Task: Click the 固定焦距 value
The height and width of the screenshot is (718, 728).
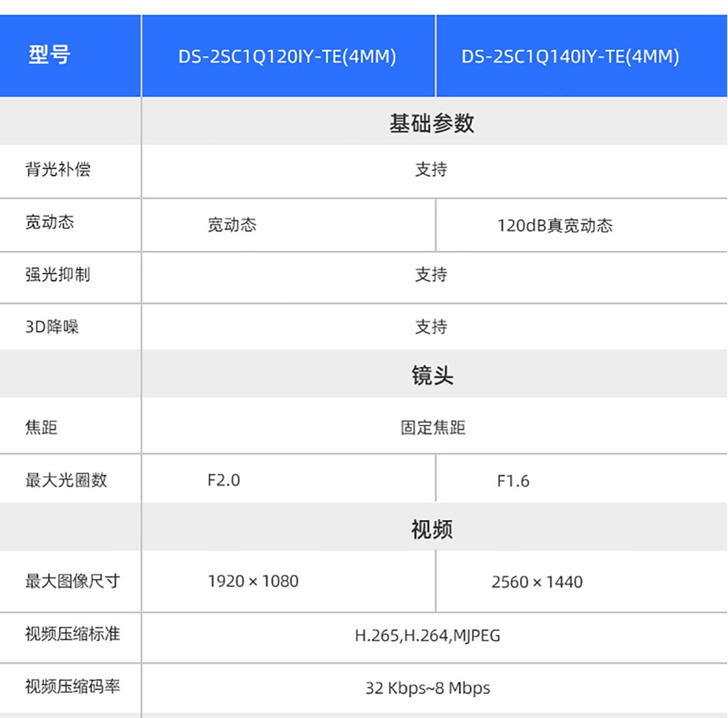Action: coord(433,427)
